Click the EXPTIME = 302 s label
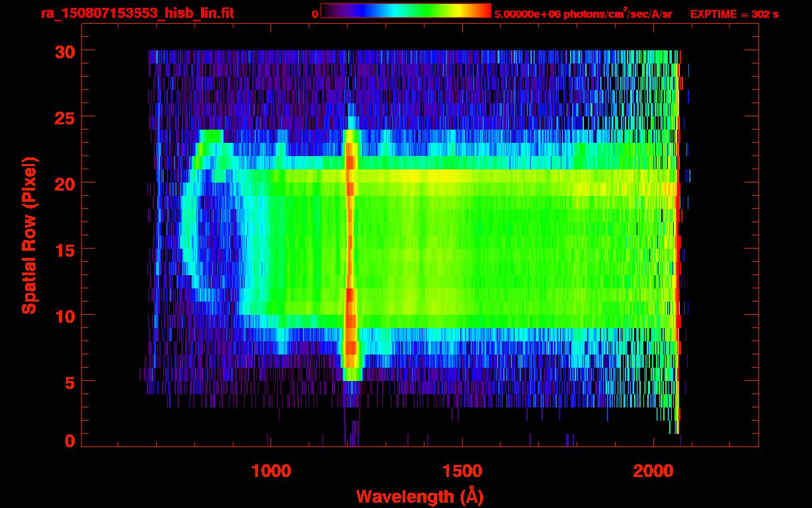 coord(734,15)
